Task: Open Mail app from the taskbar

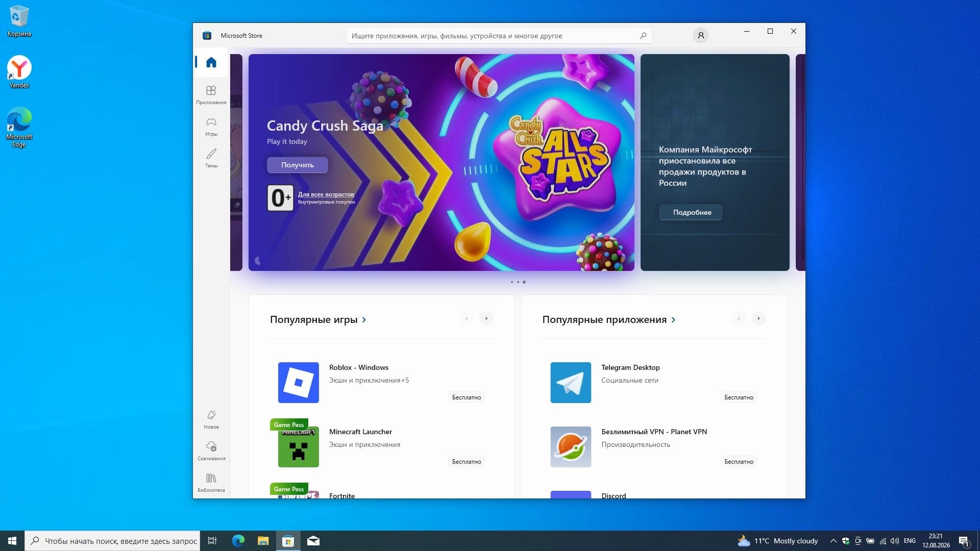Action: pyautogui.click(x=313, y=541)
